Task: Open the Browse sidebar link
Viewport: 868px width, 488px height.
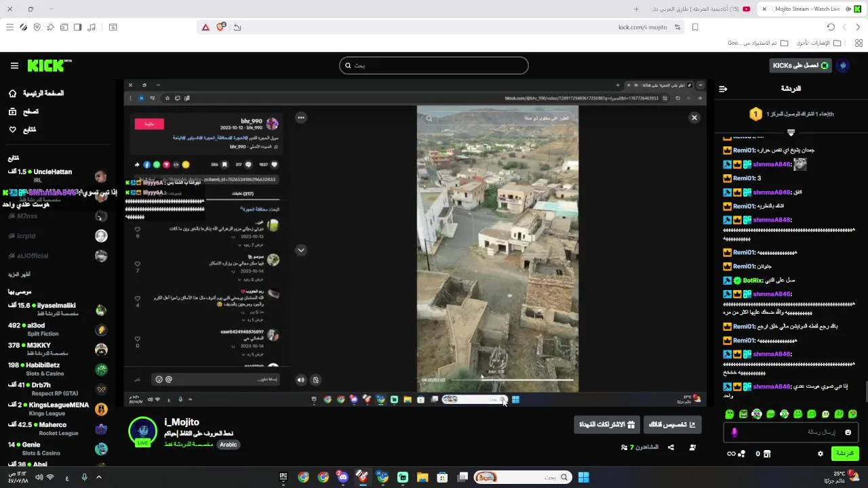Action: 24,111
